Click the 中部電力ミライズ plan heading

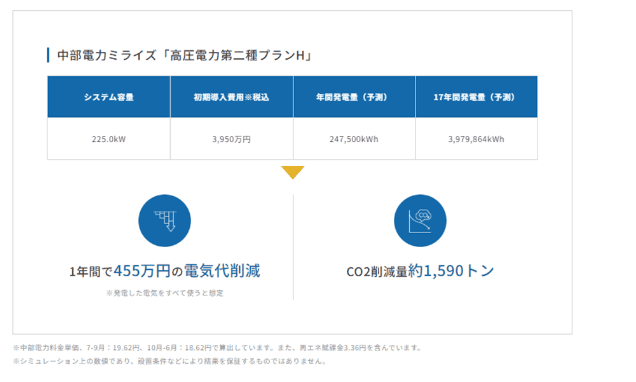(x=185, y=55)
